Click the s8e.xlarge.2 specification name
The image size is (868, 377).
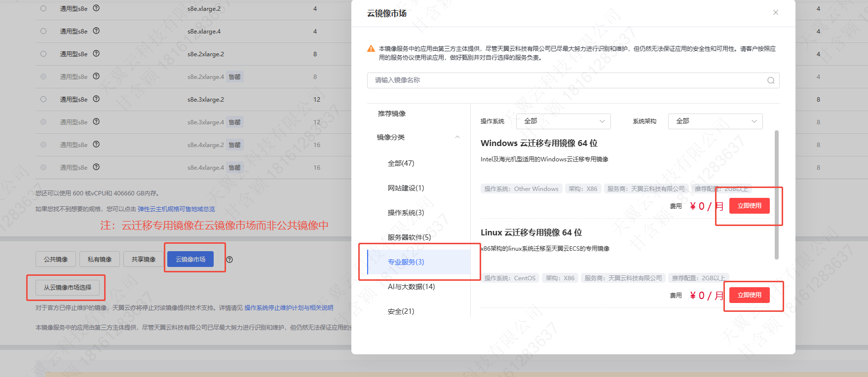click(x=204, y=9)
